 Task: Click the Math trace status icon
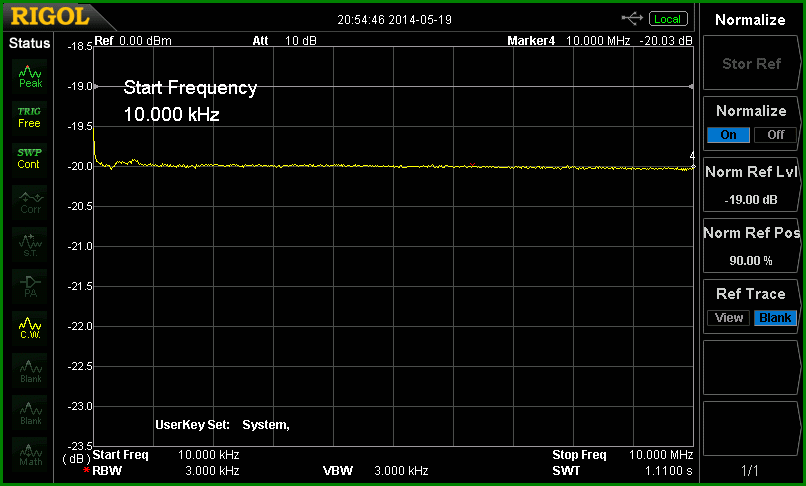[30, 455]
